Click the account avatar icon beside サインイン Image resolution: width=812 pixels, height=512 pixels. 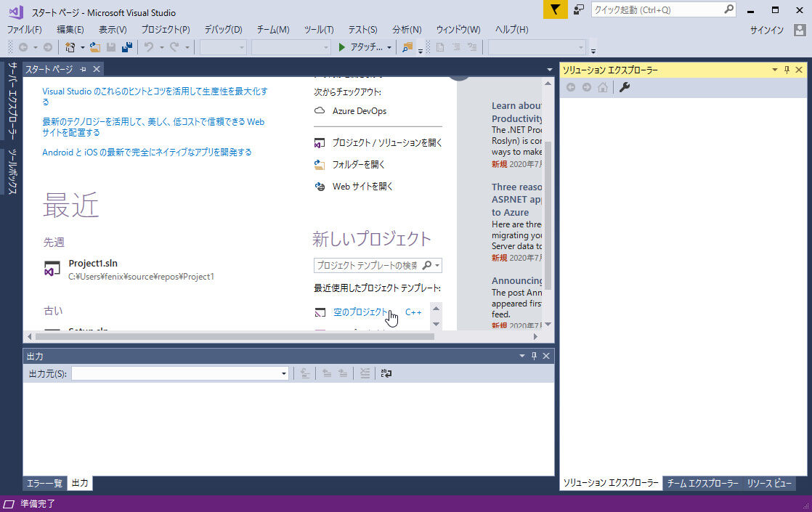[x=800, y=30]
